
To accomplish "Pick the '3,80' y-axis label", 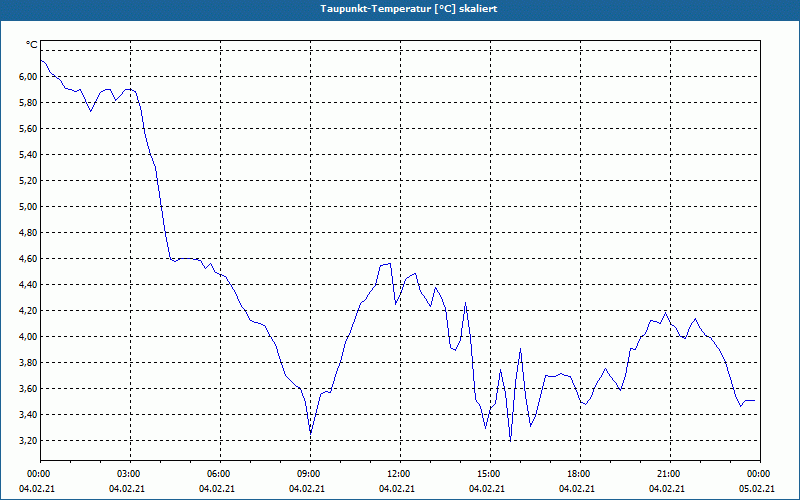I will (x=29, y=363).
